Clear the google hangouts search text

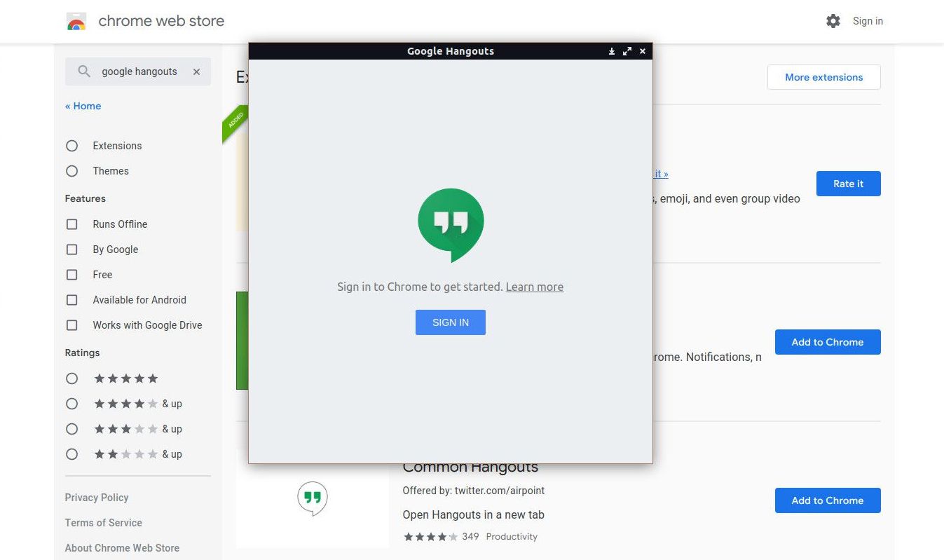tap(196, 71)
